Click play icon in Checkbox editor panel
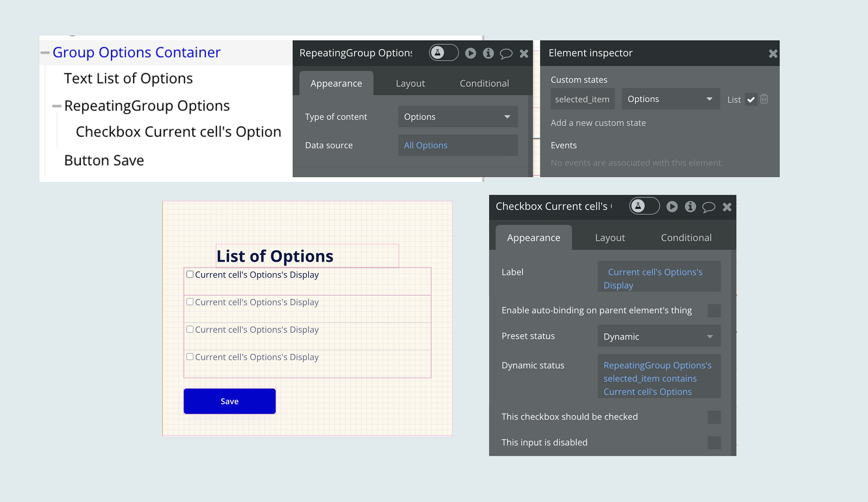 tap(672, 207)
